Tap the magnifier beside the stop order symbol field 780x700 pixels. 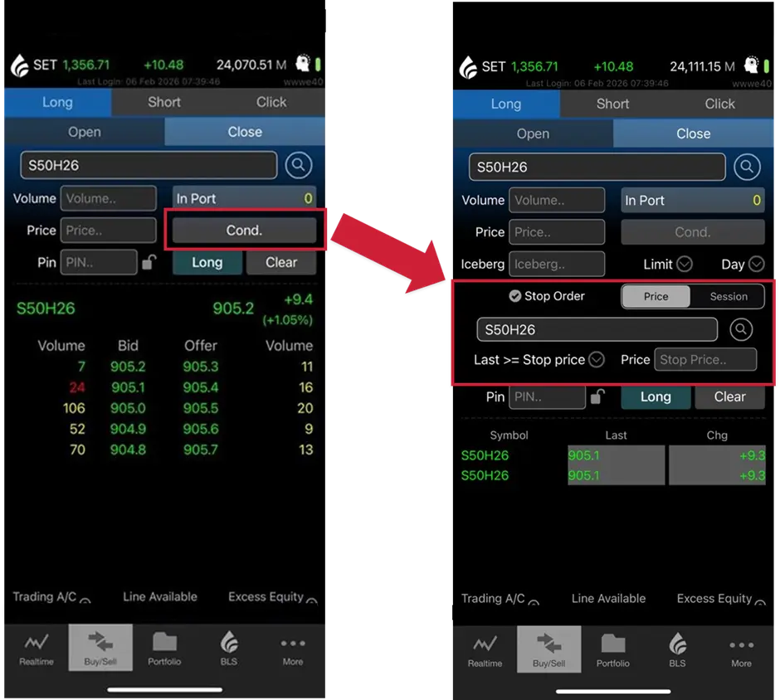741,328
